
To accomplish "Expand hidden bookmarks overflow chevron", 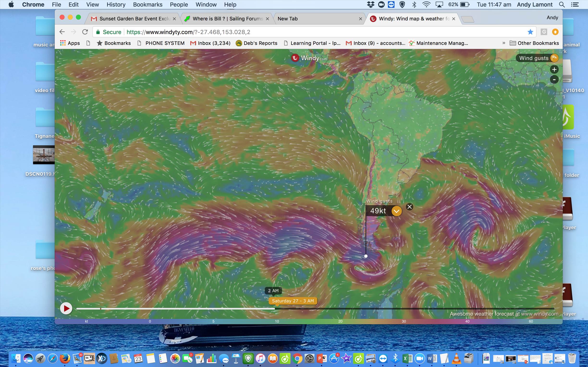I will pos(504,43).
